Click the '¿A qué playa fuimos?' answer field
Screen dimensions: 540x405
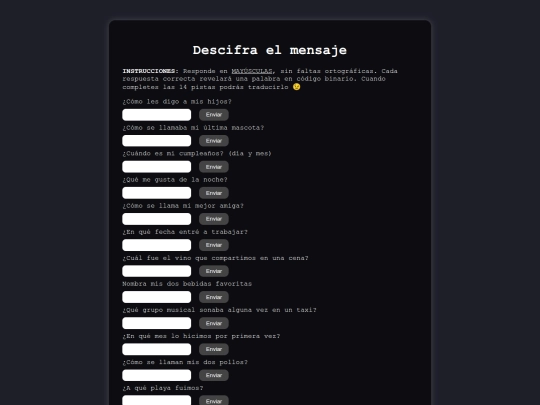pyautogui.click(x=157, y=400)
